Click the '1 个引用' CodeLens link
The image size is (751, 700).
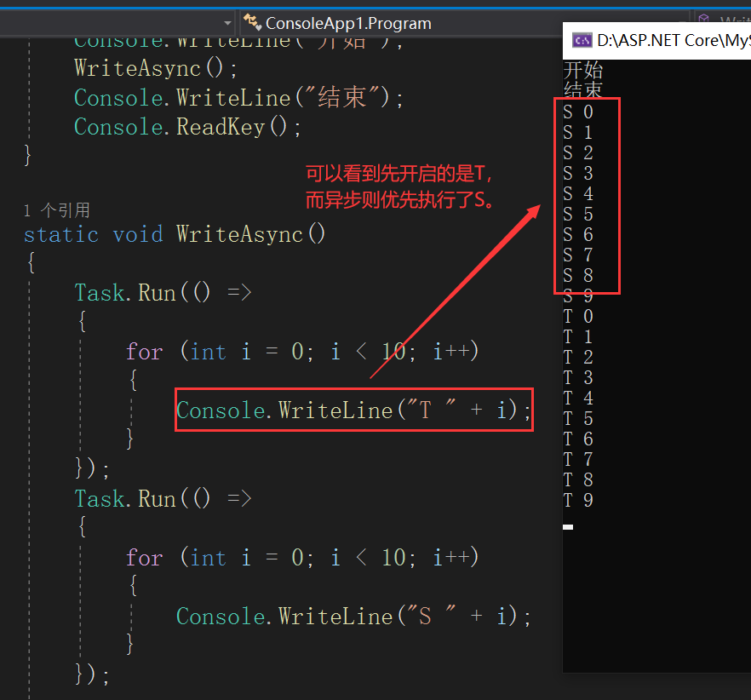(x=57, y=209)
